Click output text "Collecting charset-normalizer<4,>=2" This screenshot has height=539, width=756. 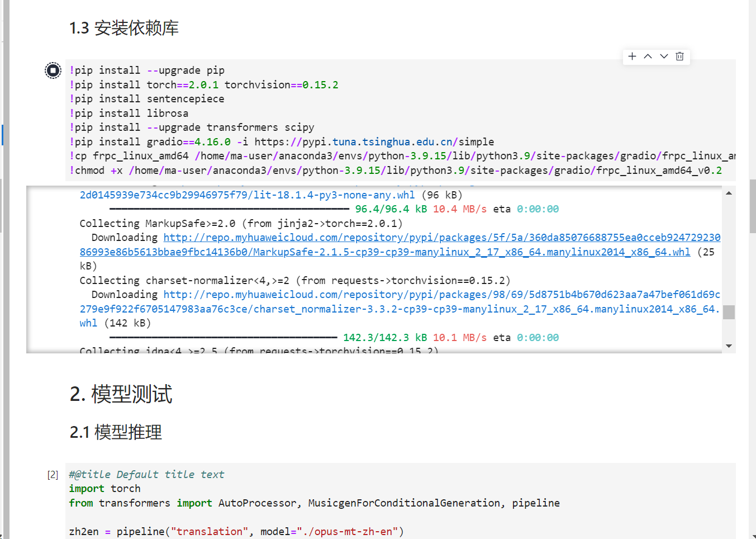click(x=295, y=281)
